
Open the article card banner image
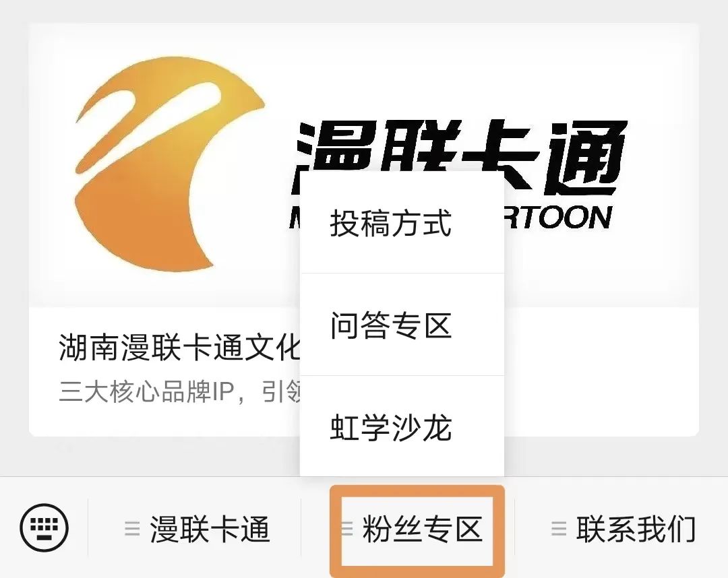(363, 164)
